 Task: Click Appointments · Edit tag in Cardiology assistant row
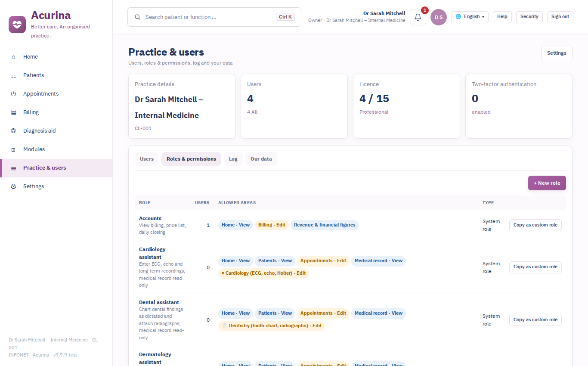tap(323, 261)
